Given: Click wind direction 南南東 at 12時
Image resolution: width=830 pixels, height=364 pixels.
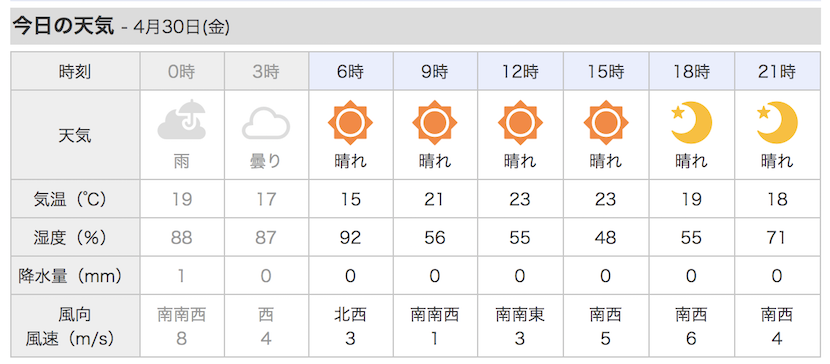Looking at the screenshot, I should (520, 315).
